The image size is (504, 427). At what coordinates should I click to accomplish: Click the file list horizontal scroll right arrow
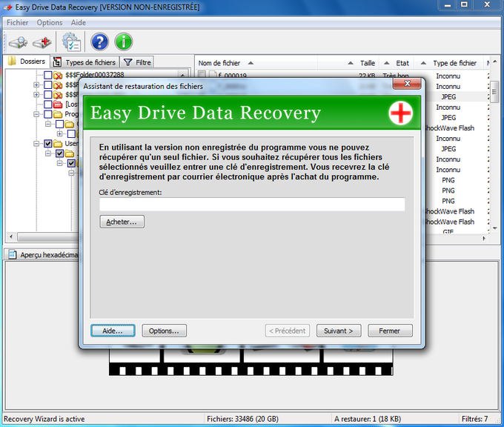(484, 238)
